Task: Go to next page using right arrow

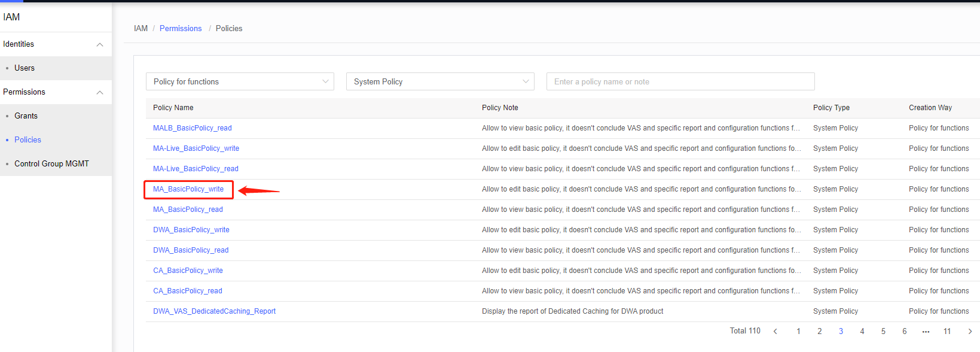Action: point(970,332)
